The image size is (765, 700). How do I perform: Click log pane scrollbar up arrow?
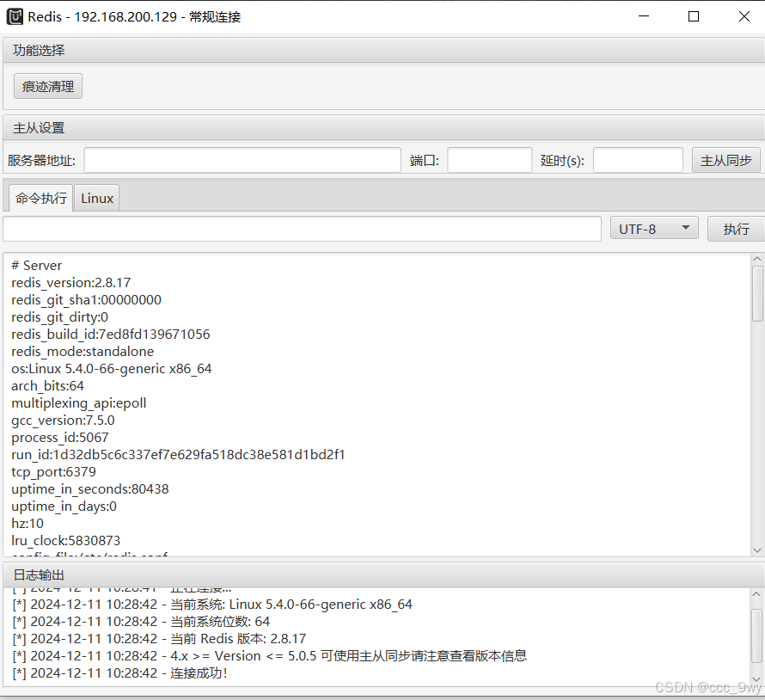756,594
